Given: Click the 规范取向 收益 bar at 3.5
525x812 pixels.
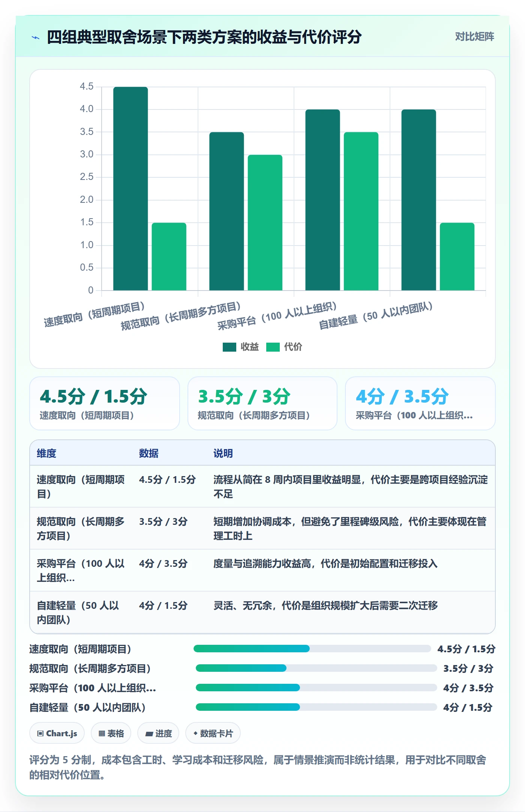Looking at the screenshot, I should pyautogui.click(x=226, y=211).
